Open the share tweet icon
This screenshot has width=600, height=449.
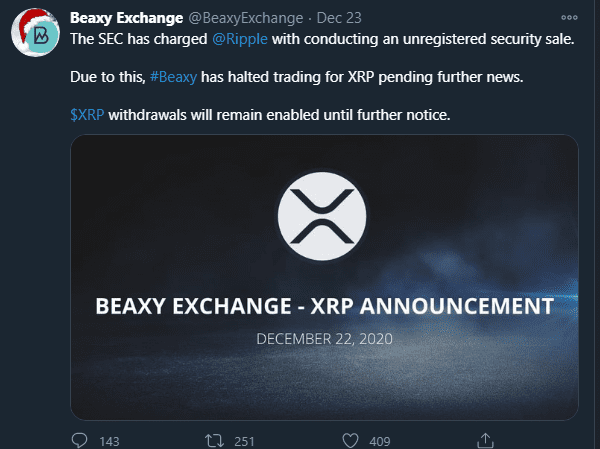pos(485,440)
